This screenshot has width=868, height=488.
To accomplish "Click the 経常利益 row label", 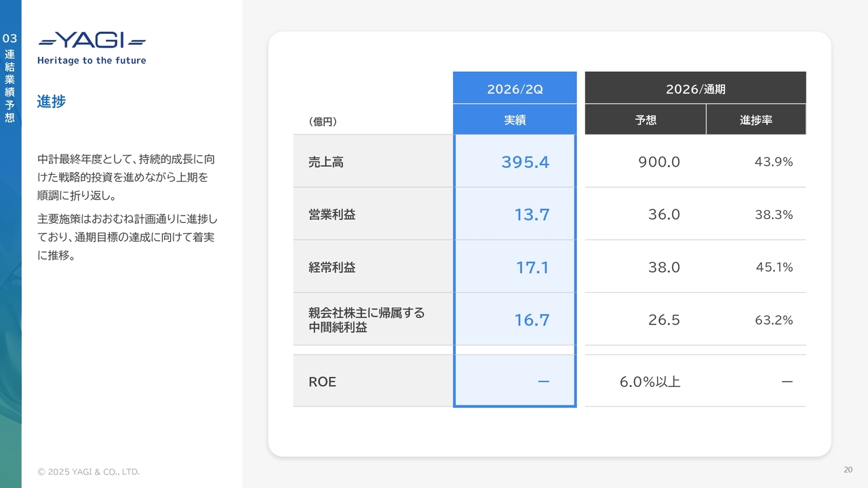I will (332, 268).
